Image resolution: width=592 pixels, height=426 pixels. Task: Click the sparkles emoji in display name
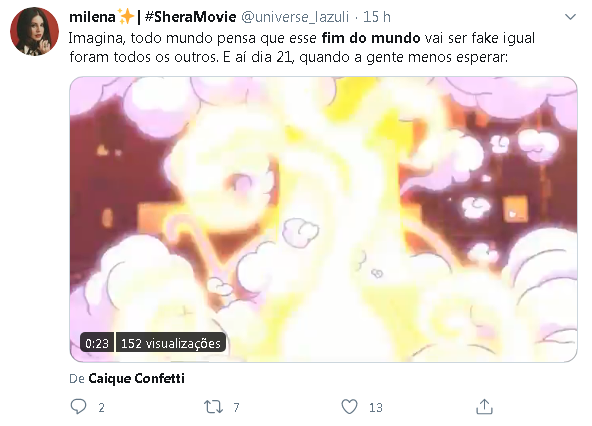pos(125,17)
